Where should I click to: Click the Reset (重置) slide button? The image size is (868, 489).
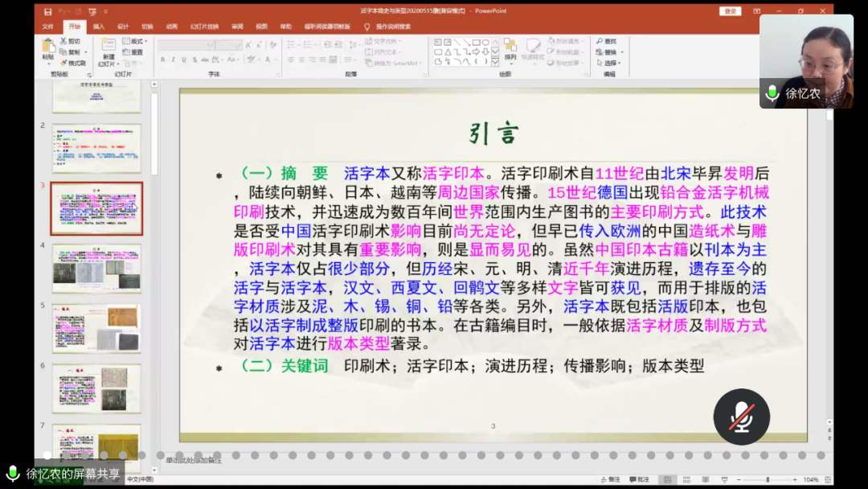tap(134, 52)
